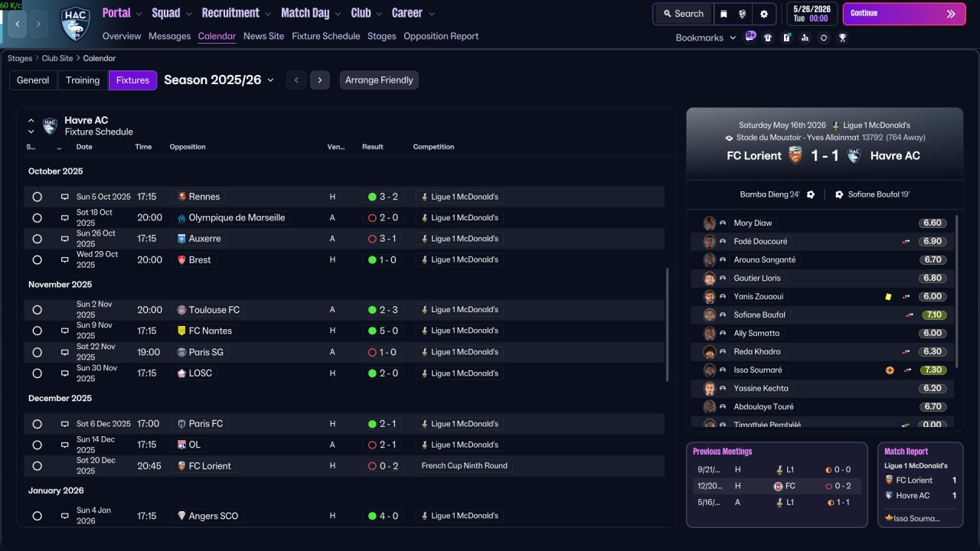This screenshot has width=980, height=551.
Task: Select the circle on the Rennes fixture row
Action: (37, 197)
